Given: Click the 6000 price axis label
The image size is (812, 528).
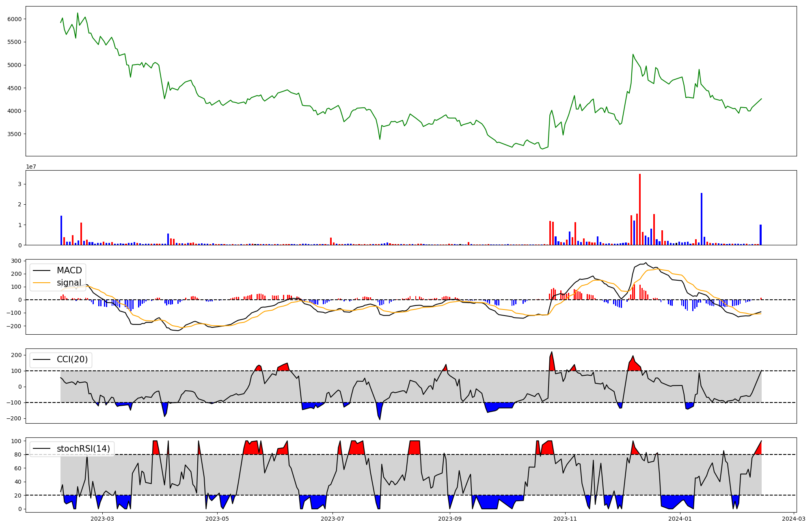Looking at the screenshot, I should 15,19.
